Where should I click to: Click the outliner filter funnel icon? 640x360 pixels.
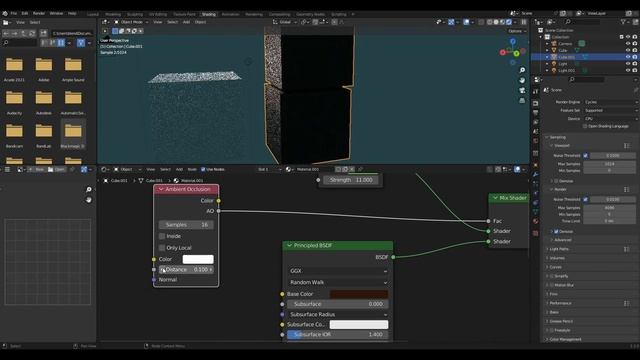[x=623, y=22]
